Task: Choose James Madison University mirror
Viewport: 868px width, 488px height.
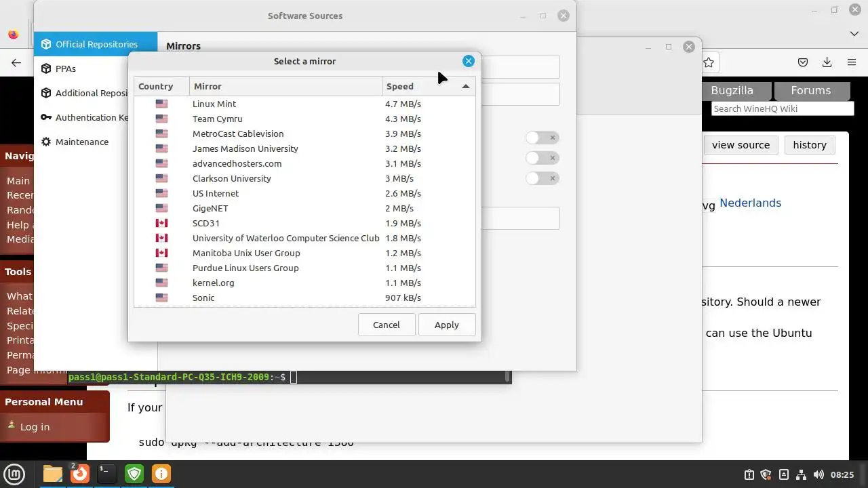Action: point(304,148)
